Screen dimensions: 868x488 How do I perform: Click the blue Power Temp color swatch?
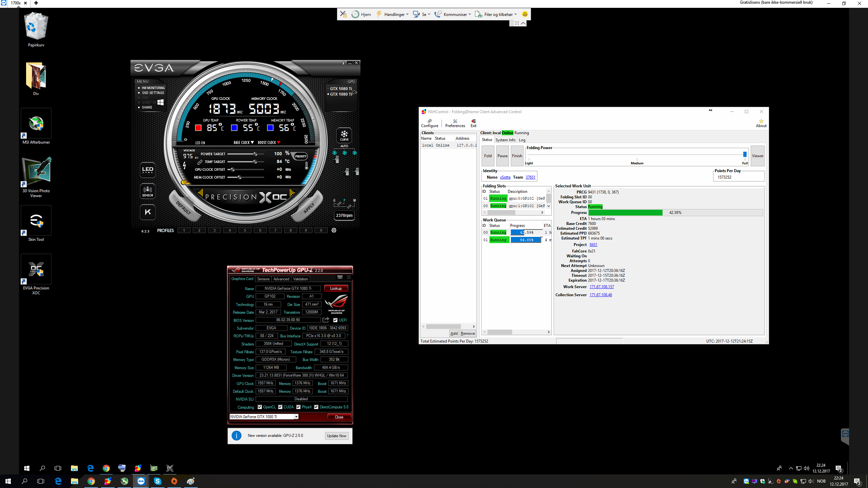tap(234, 128)
